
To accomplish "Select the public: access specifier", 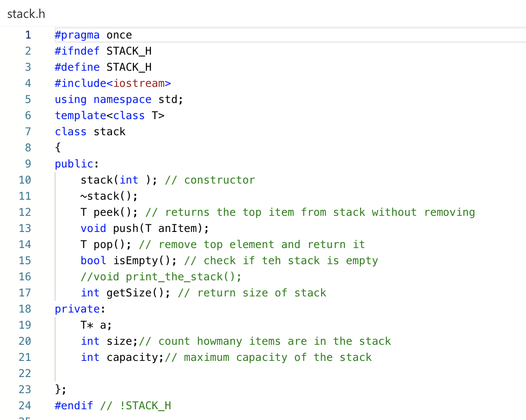I will pyautogui.click(x=74, y=163).
